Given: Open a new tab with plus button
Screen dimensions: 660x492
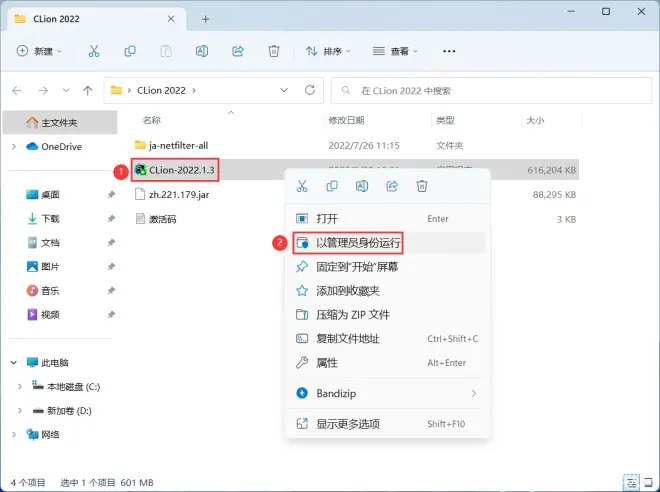Looking at the screenshot, I should (x=205, y=19).
